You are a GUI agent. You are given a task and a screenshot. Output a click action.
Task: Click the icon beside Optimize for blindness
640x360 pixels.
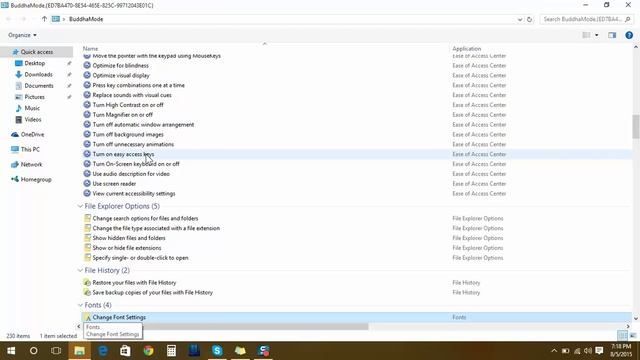tap(87, 65)
